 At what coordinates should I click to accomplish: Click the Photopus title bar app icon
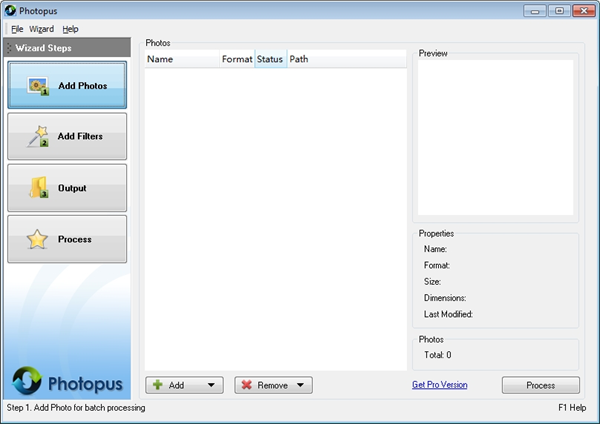pyautogui.click(x=10, y=10)
